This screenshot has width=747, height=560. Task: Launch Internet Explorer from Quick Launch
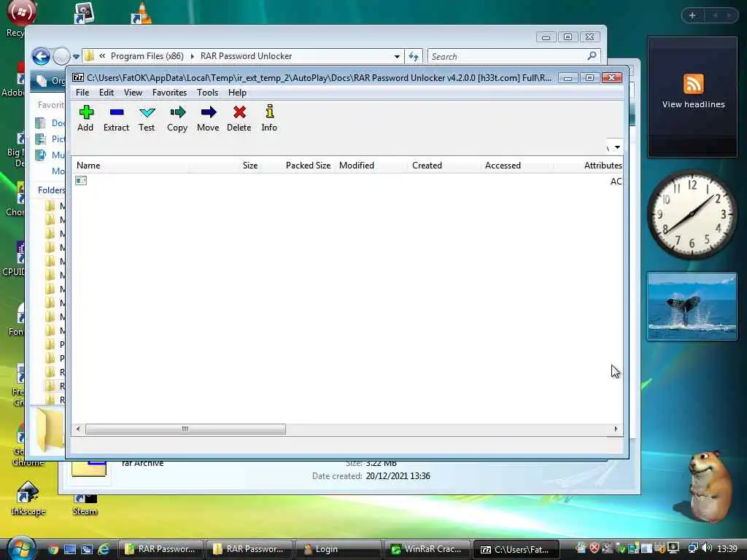pyautogui.click(x=104, y=549)
